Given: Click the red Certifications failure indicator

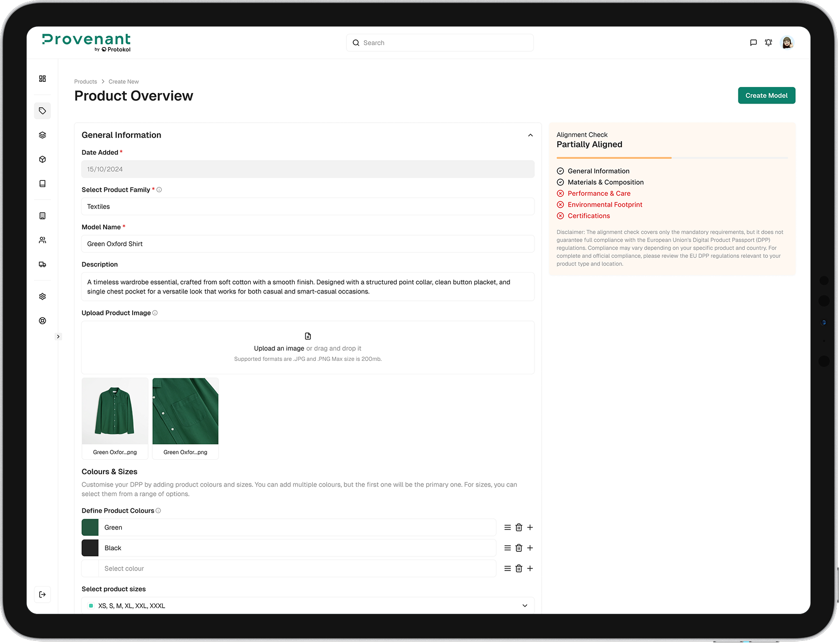Looking at the screenshot, I should point(560,216).
